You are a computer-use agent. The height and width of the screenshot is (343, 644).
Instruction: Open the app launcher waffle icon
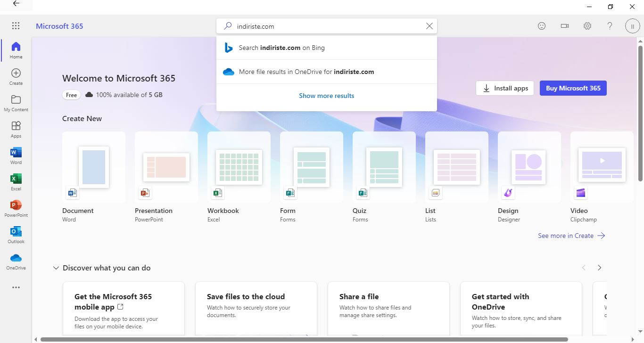click(16, 26)
